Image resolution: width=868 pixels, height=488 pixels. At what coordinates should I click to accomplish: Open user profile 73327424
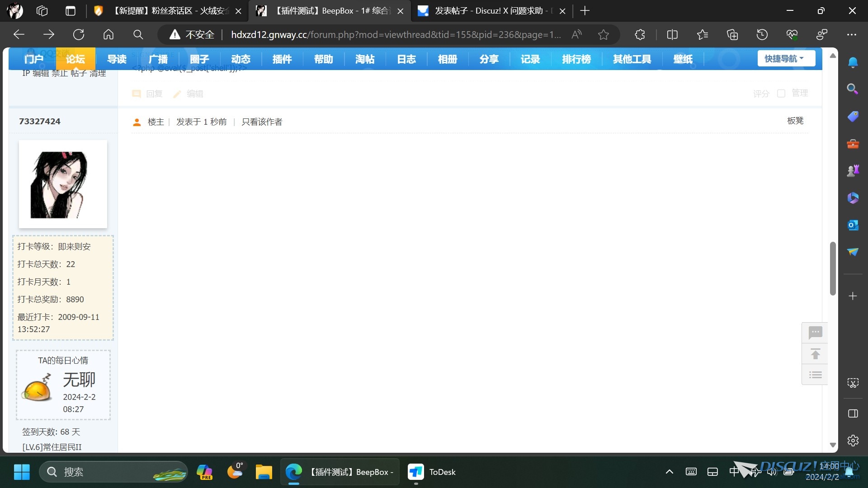coord(40,122)
